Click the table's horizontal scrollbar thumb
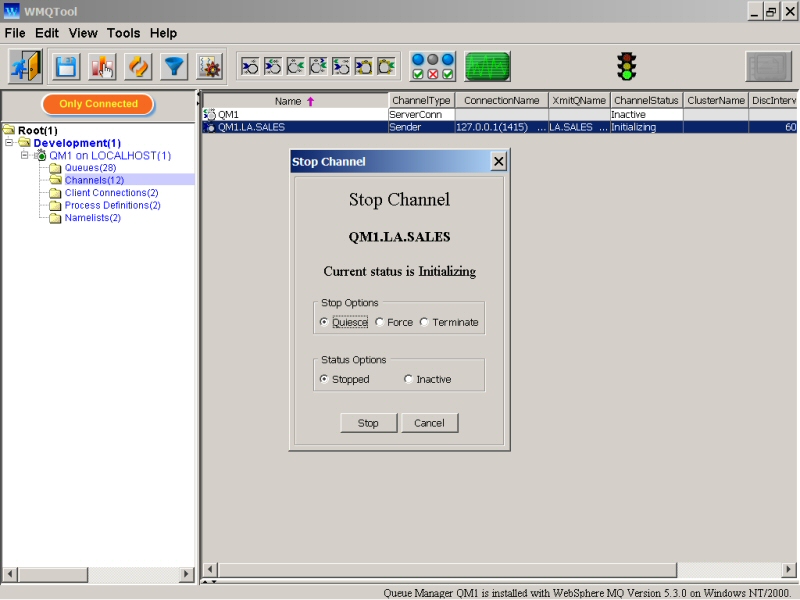Viewport: 800px width, 600px height. tap(447, 569)
